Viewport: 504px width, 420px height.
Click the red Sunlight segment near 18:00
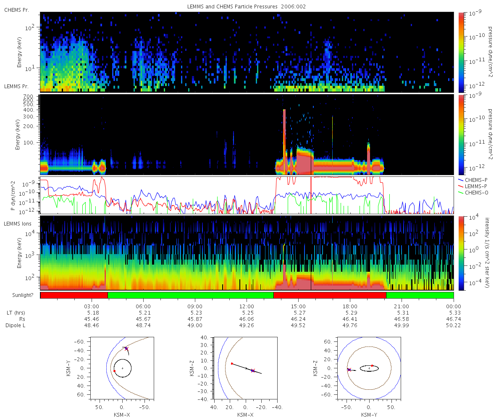[x=330, y=295]
